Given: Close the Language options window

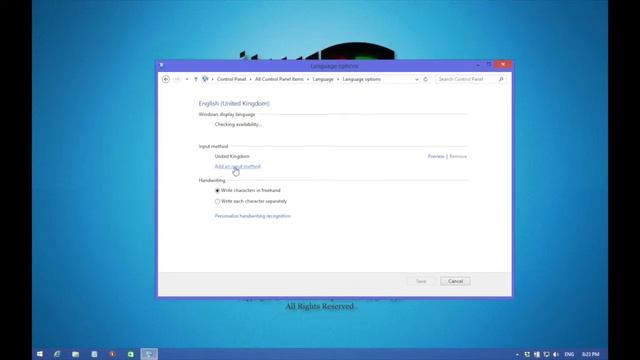Looking at the screenshot, I should (x=503, y=64).
